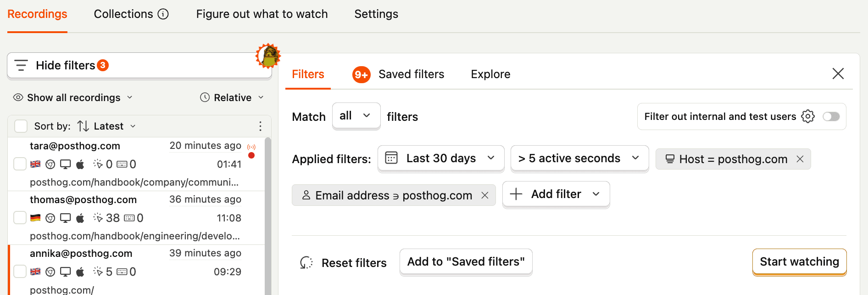Click the UK flag icon in annika's row

click(x=35, y=272)
